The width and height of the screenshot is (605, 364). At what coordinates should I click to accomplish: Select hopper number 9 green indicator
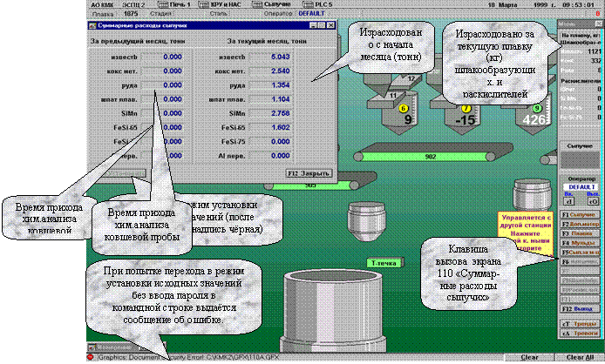tap(537, 108)
